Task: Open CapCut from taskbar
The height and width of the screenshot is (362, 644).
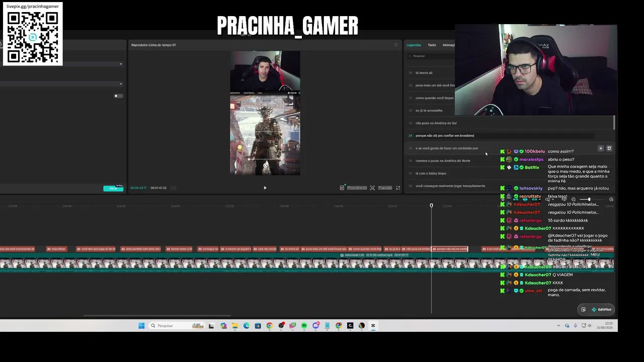Action: coord(373,326)
